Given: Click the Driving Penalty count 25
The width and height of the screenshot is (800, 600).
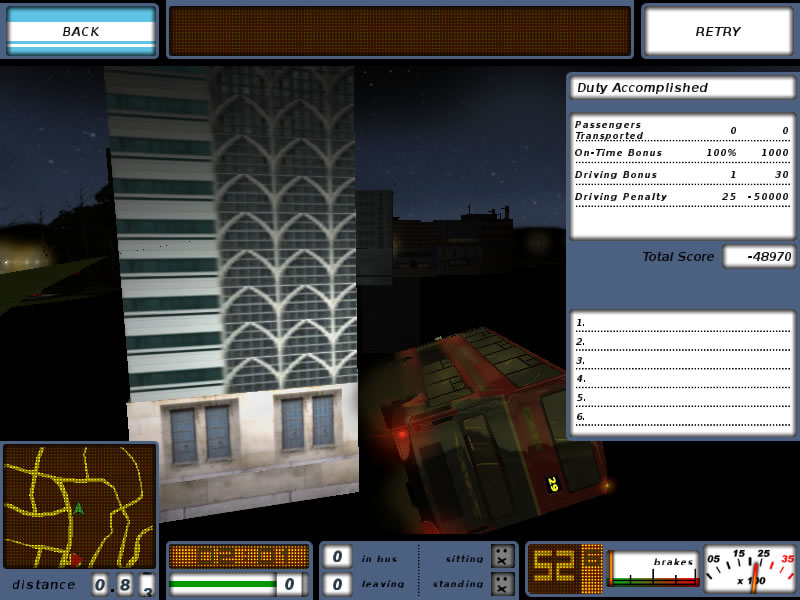Looking at the screenshot, I should pos(729,196).
